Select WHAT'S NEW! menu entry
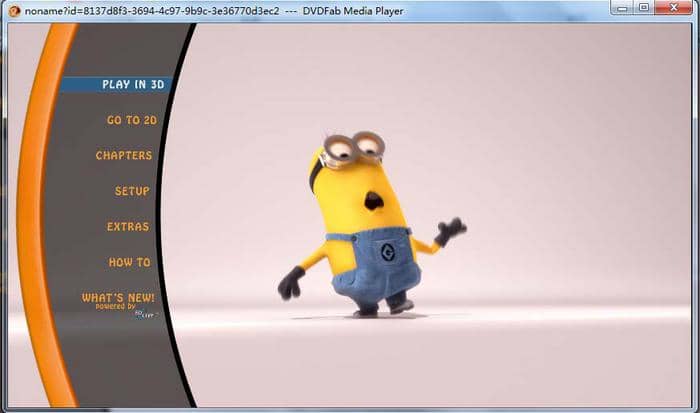700x413 pixels. (x=118, y=297)
